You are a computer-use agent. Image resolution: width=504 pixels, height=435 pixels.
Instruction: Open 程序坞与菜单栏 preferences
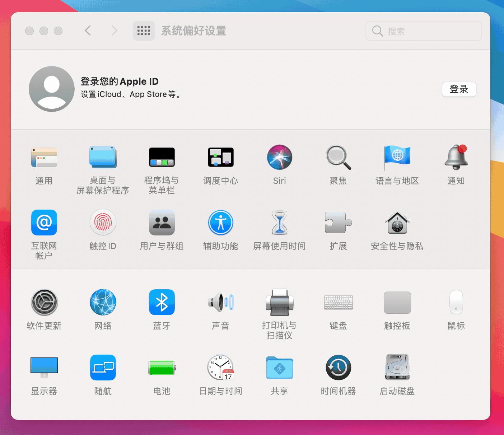click(x=162, y=157)
